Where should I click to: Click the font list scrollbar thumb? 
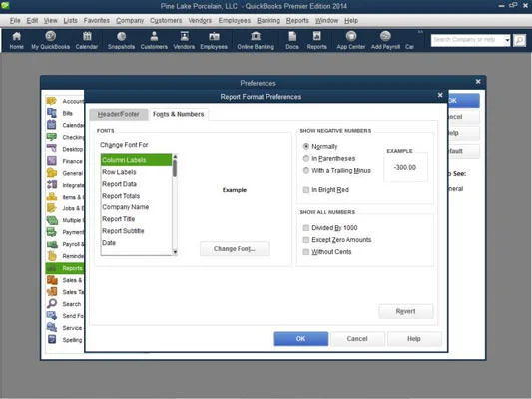pos(175,168)
